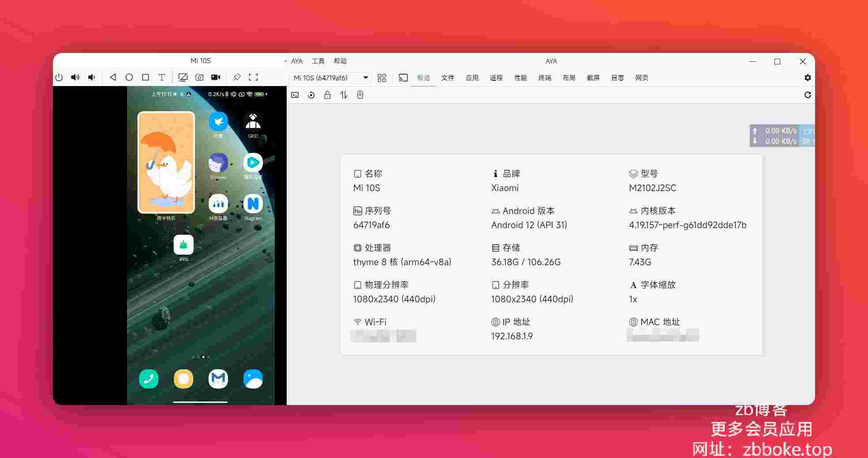868x458 pixels.
Task: Click the terminal shell icon in overview toolbar
Action: [295, 95]
